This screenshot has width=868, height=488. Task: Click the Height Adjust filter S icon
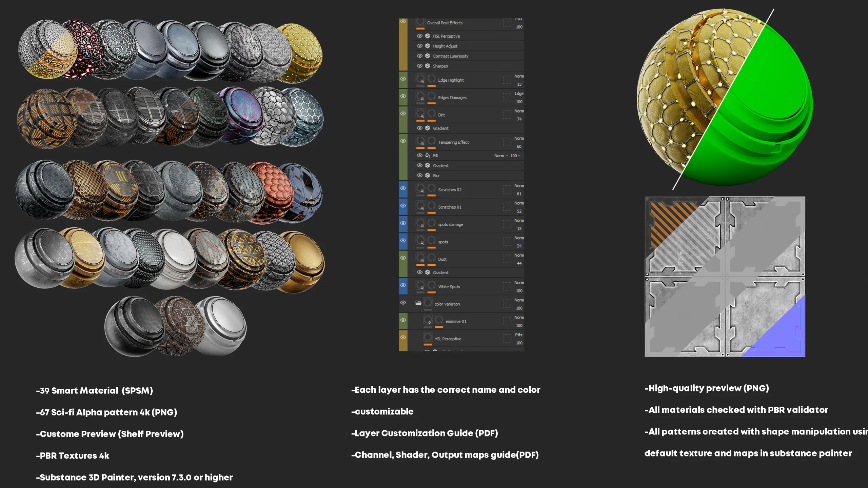[427, 46]
